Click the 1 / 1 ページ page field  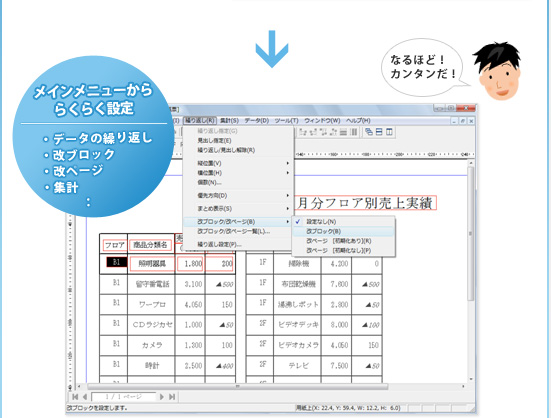(x=123, y=397)
